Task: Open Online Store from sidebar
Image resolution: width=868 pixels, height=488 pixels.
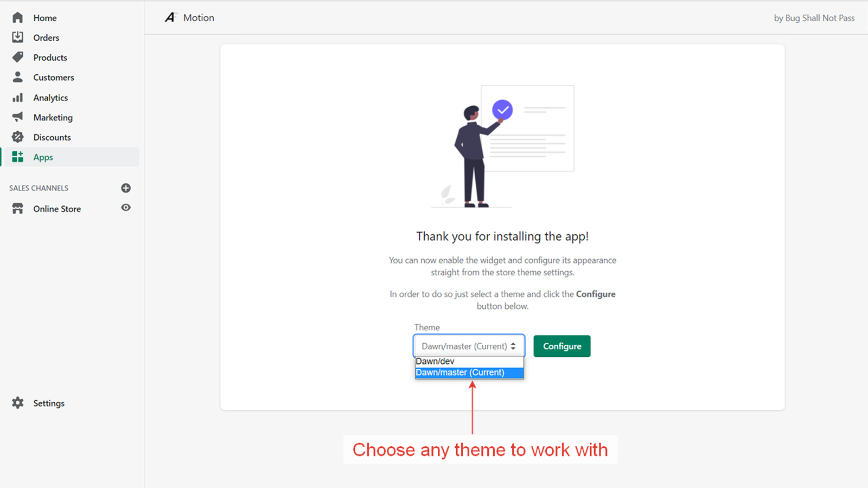Action: (x=56, y=208)
